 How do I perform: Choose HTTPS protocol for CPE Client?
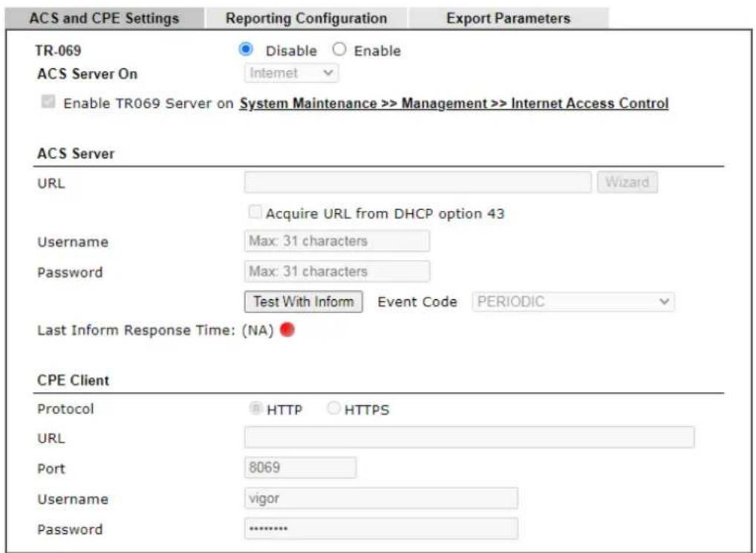(x=333, y=408)
